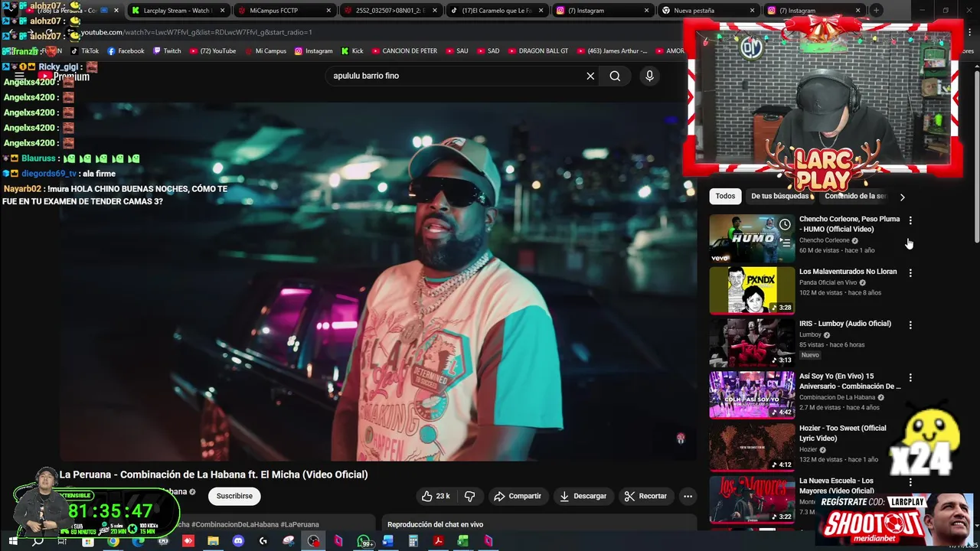Open Discord from the taskbar

238,541
